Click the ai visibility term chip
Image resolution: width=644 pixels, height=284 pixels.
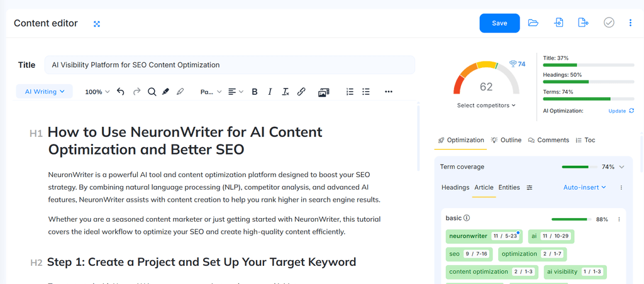pyautogui.click(x=575, y=271)
